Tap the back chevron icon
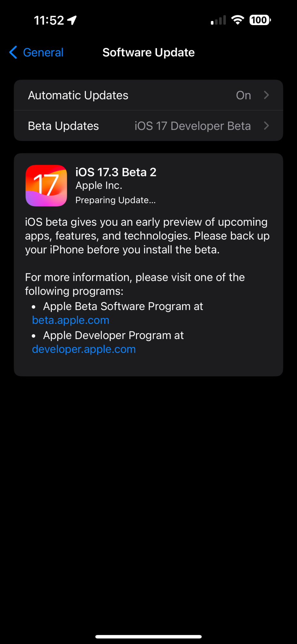 [x=13, y=52]
